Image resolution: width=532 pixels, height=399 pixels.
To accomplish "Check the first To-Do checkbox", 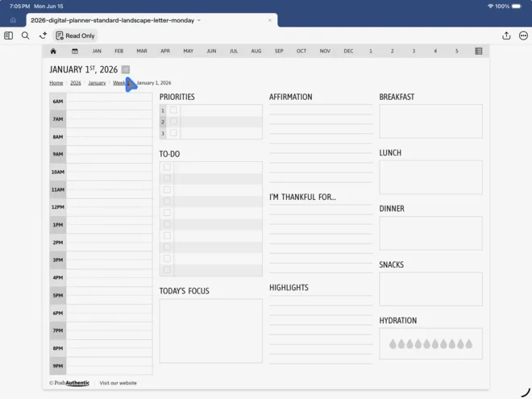I will (x=167, y=167).
